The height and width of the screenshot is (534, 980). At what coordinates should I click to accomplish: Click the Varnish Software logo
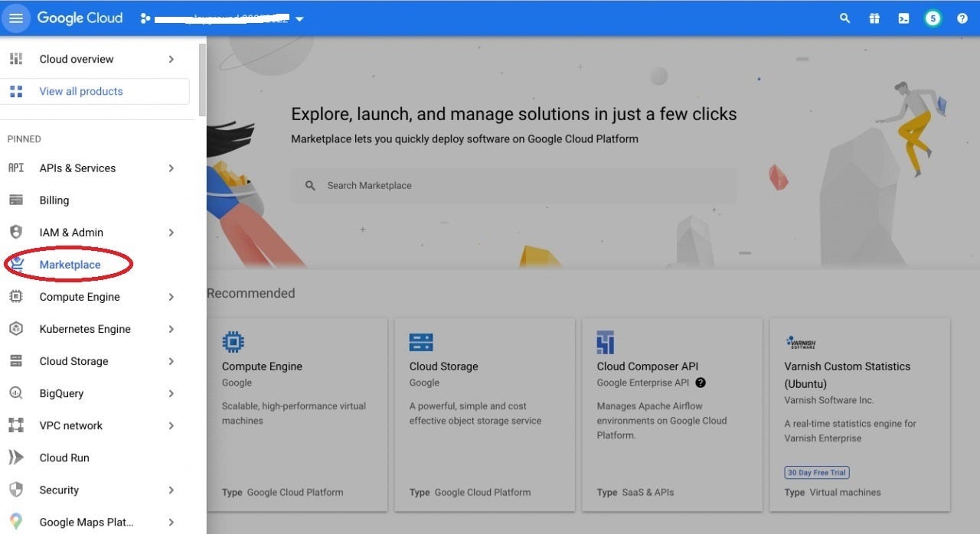[801, 342]
